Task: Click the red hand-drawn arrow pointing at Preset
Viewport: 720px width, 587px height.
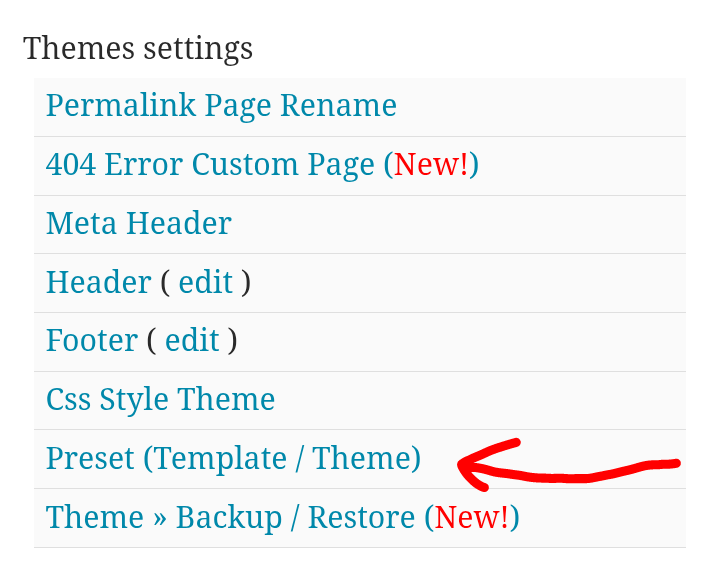Action: coord(568,464)
